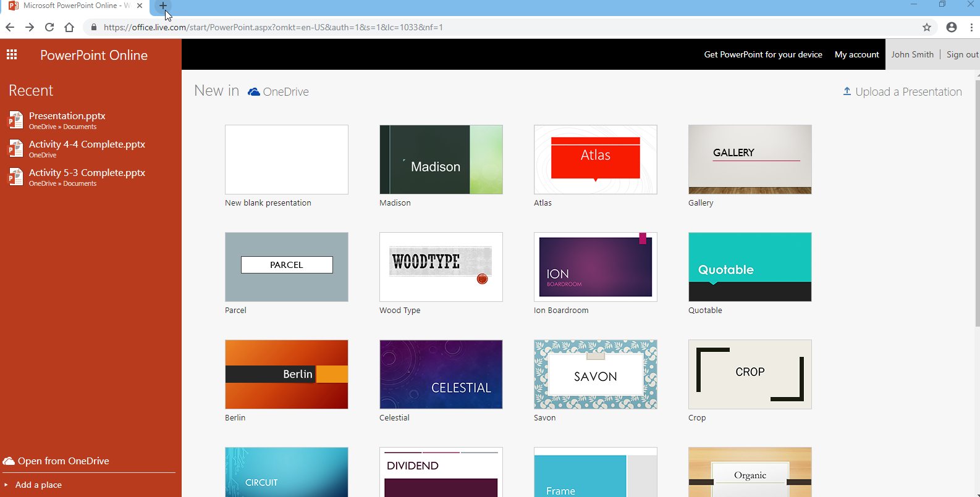
Task: Open the Chrome three-dot menu
Action: coord(971,27)
